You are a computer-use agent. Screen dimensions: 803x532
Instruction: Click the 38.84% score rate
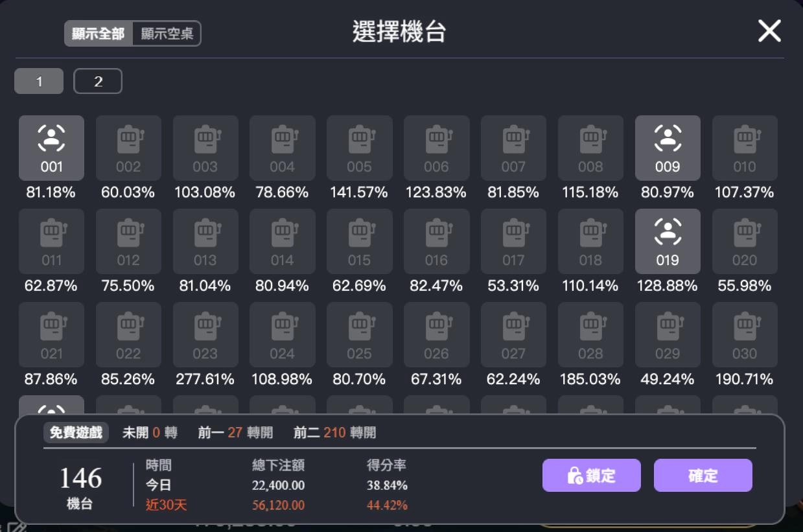tap(387, 485)
